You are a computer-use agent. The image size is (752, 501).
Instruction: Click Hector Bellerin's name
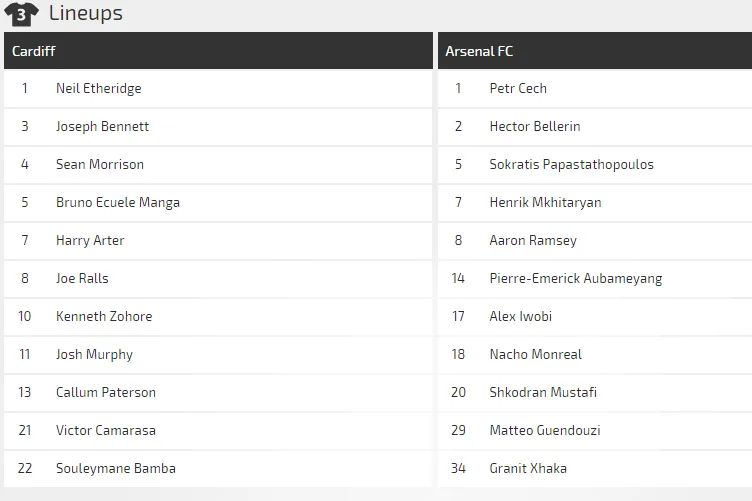click(x=534, y=126)
